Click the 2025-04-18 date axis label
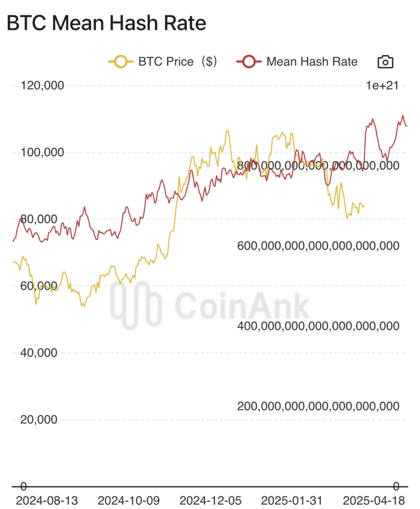 point(374,500)
